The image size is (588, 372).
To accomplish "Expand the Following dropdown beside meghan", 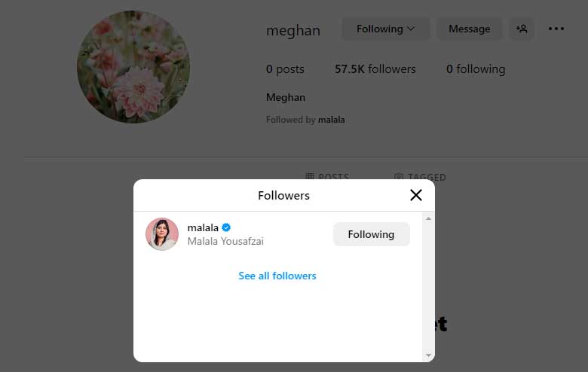I will 385,29.
